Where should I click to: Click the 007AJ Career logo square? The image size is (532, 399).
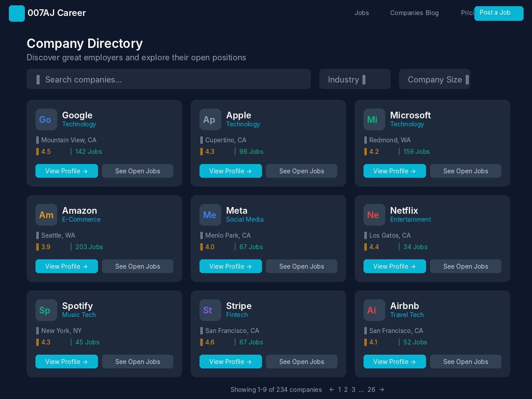17,13
